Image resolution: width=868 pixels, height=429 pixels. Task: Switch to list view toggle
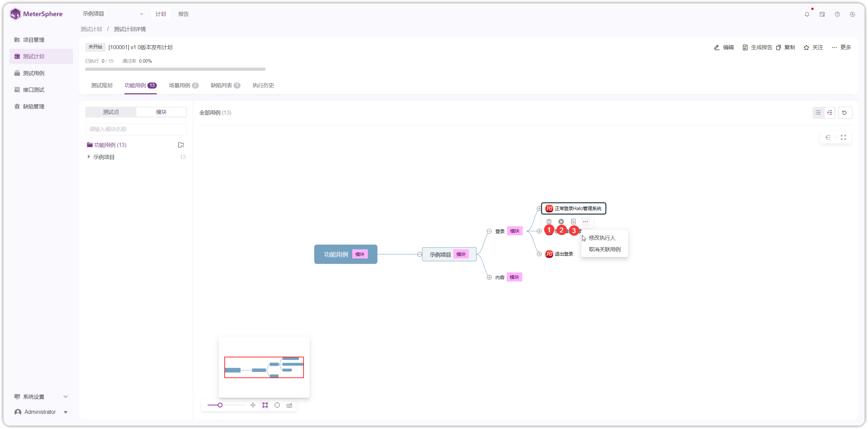click(818, 113)
